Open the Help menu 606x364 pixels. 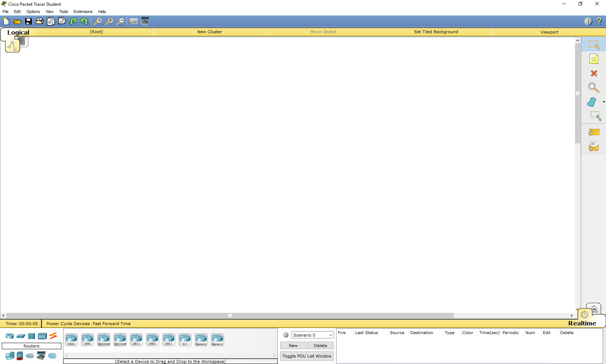tap(102, 12)
